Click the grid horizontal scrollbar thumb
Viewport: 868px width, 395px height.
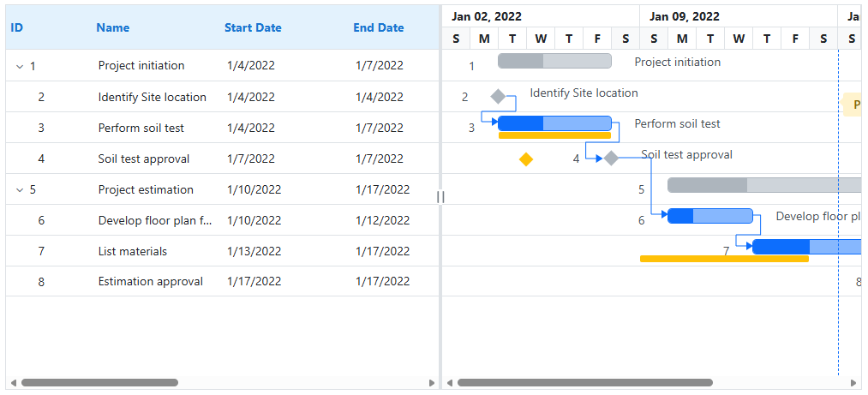(99, 383)
